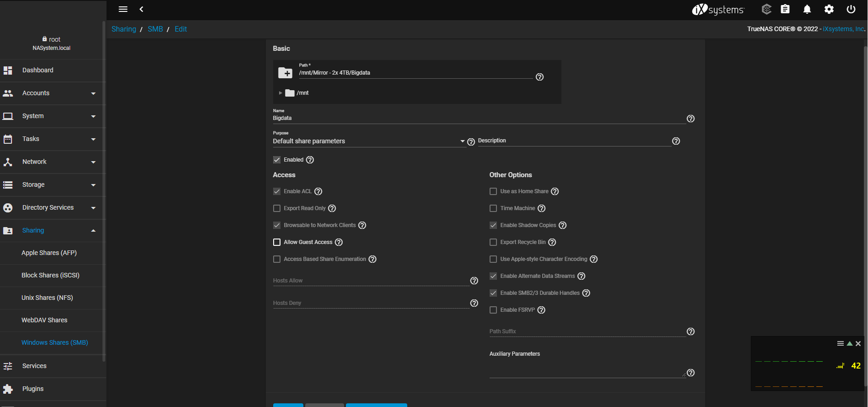Click the SMB breadcrumb link
868x407 pixels.
155,29
